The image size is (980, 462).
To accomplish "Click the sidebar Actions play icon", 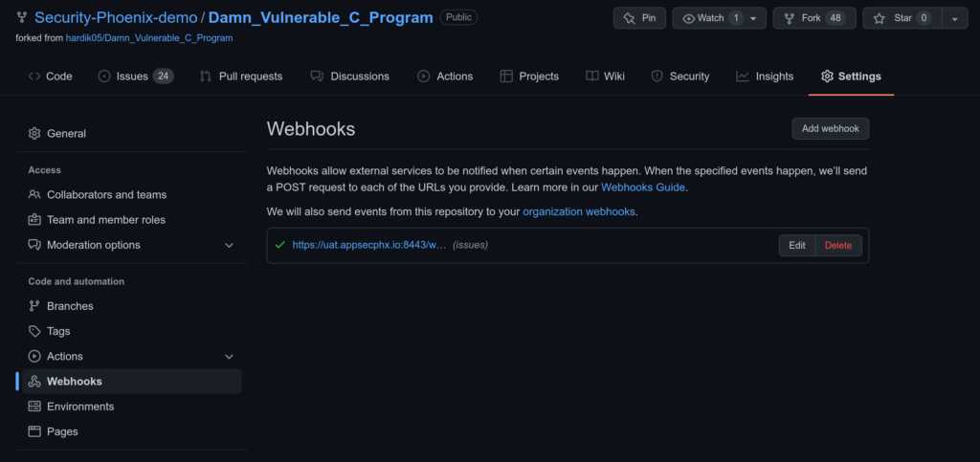I will click(34, 356).
